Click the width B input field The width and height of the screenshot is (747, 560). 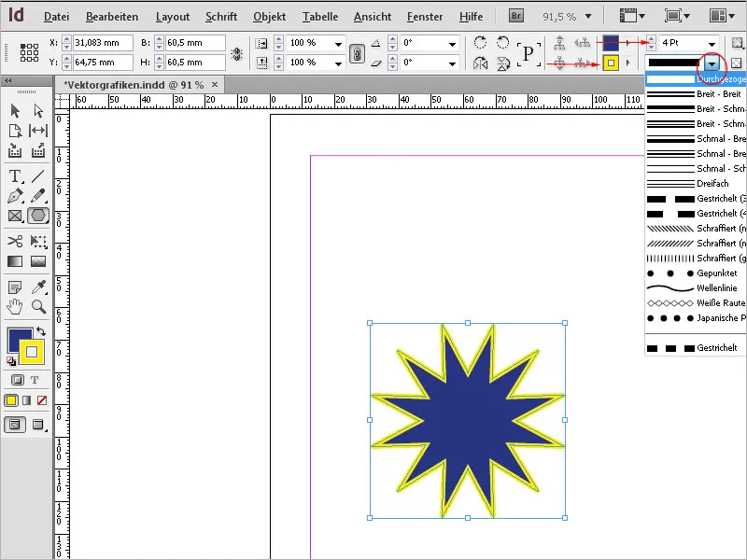coord(195,43)
